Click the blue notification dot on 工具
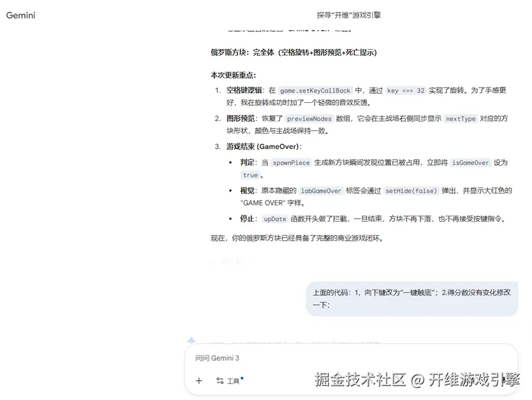The height and width of the screenshot is (400, 532). [242, 378]
